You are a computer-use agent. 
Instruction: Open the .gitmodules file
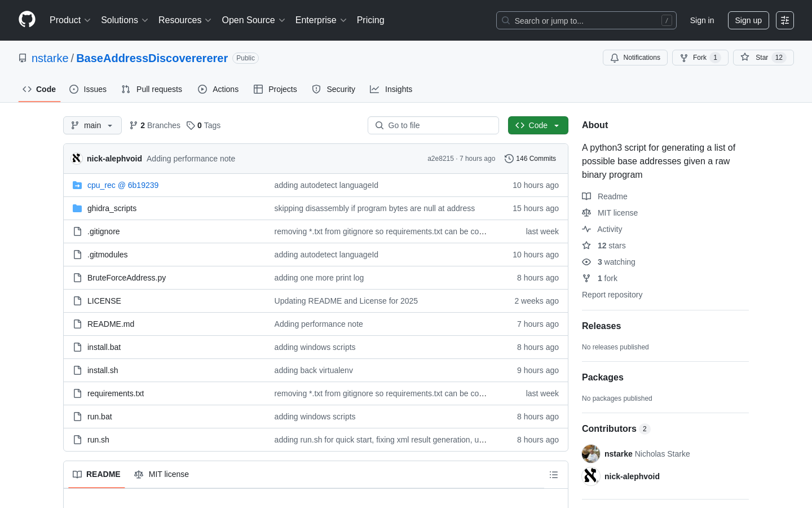pos(107,255)
